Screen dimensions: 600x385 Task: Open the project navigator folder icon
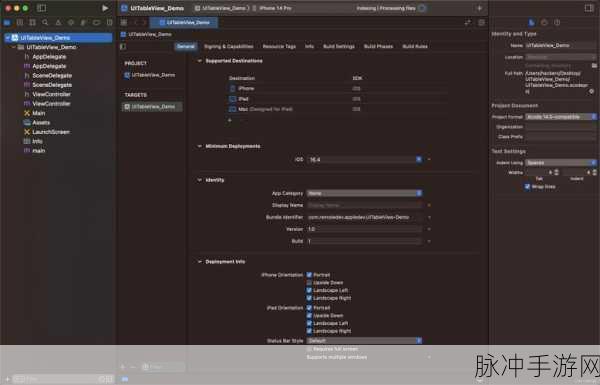7,23
